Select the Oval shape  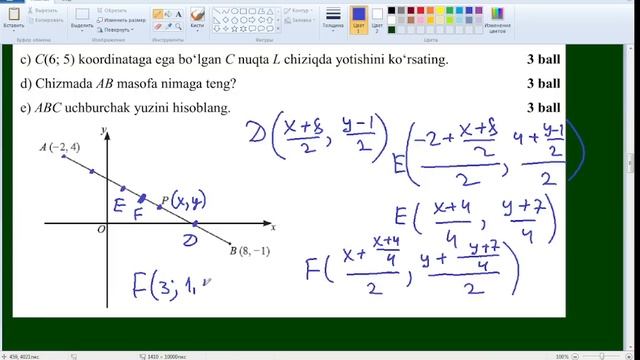235,11
